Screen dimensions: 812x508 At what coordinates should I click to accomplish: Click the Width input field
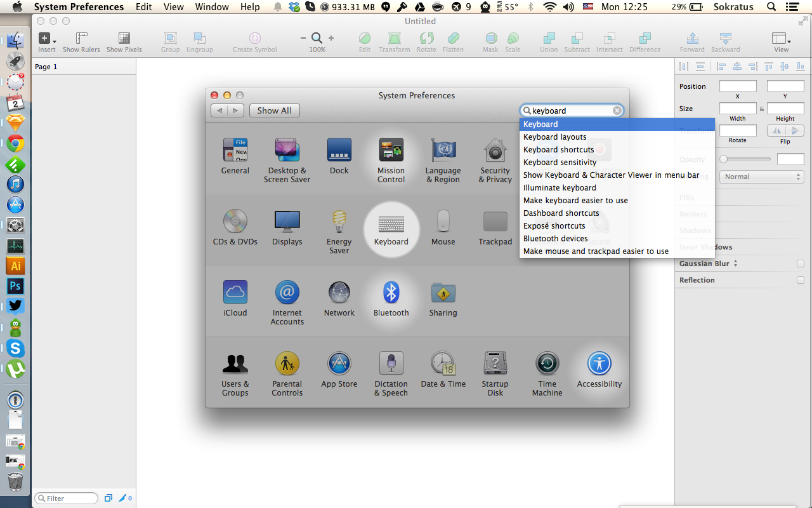[x=738, y=109]
